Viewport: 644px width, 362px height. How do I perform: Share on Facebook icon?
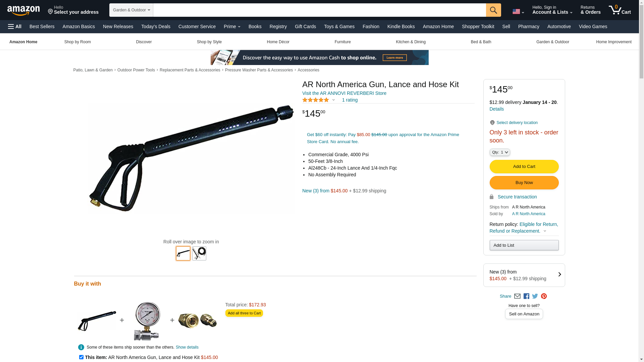coord(526,296)
